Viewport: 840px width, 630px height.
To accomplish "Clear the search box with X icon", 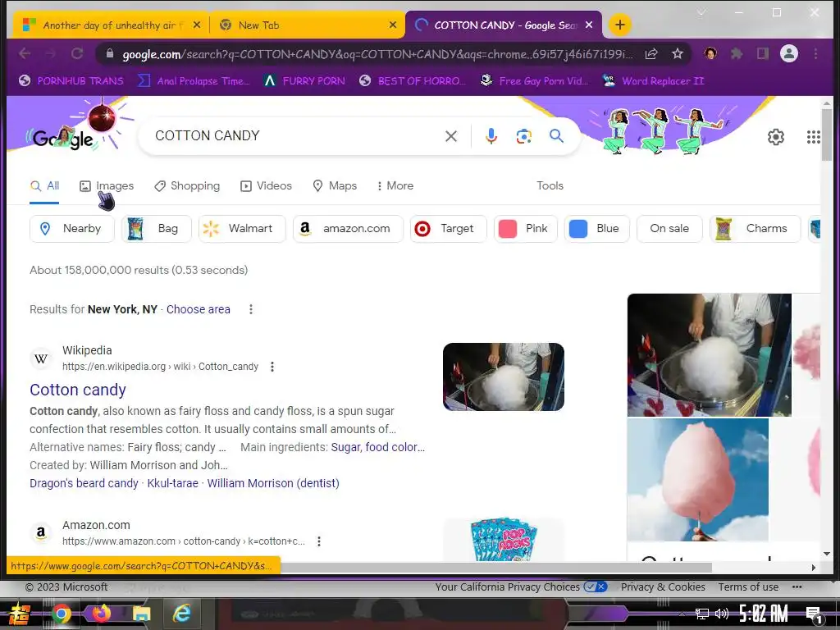I will [451, 136].
